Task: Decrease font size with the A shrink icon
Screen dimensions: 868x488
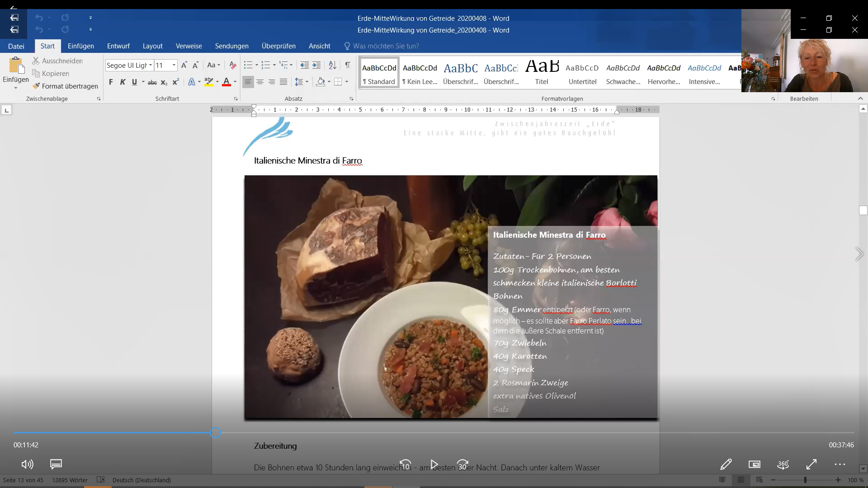Action: tap(195, 65)
